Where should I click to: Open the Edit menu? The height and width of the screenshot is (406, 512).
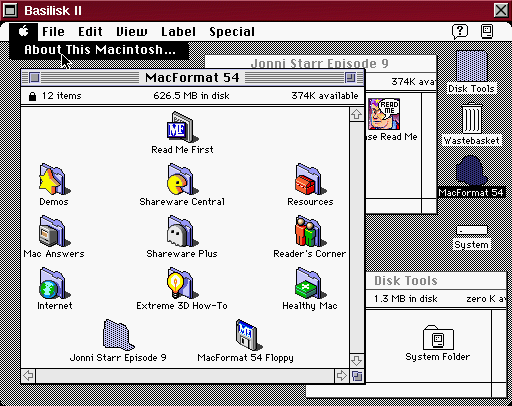(x=90, y=32)
